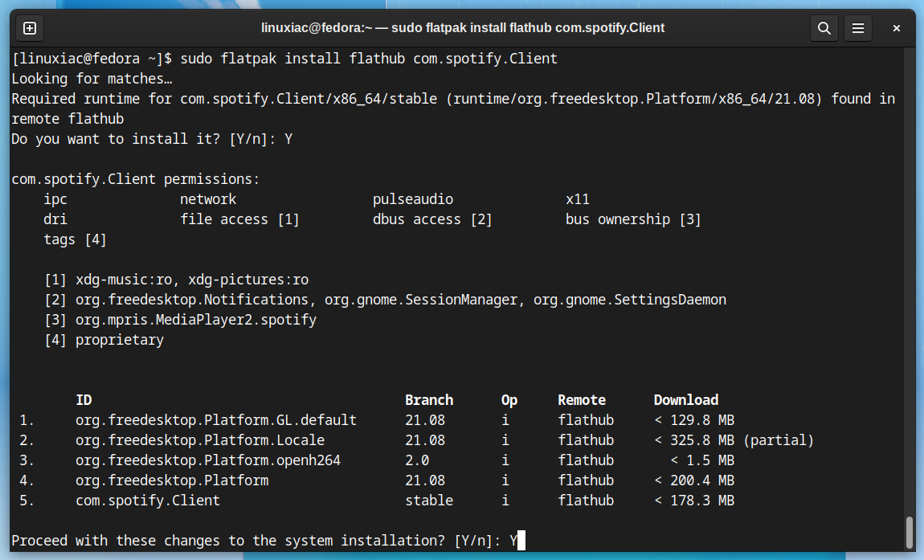Close the terminal window
Image resolution: width=924 pixels, height=560 pixels.
897,28
